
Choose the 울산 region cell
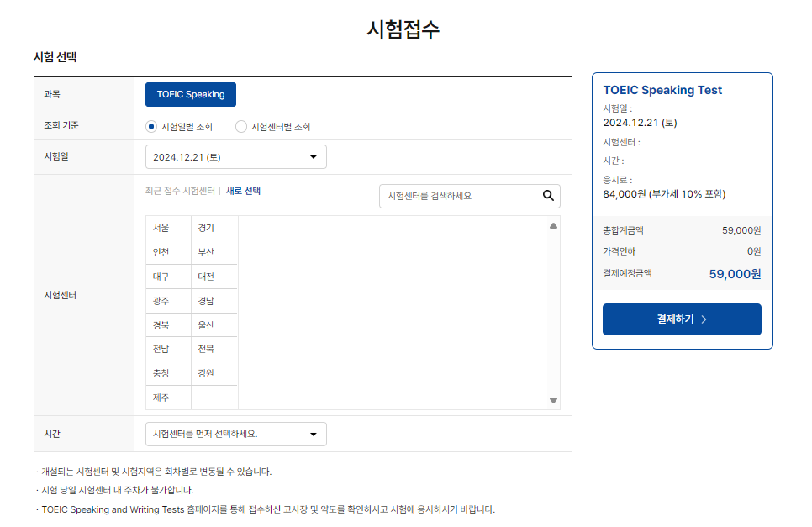214,325
